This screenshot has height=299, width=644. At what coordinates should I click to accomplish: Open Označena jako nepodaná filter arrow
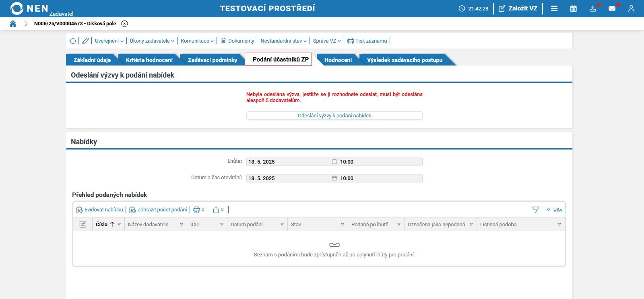point(471,225)
